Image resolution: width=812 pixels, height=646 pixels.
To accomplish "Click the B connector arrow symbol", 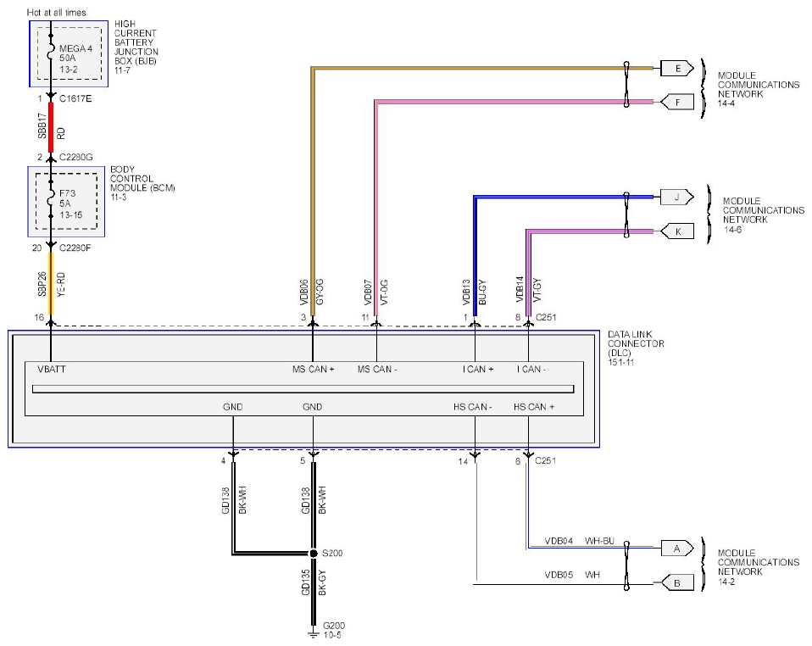I will 677,582.
